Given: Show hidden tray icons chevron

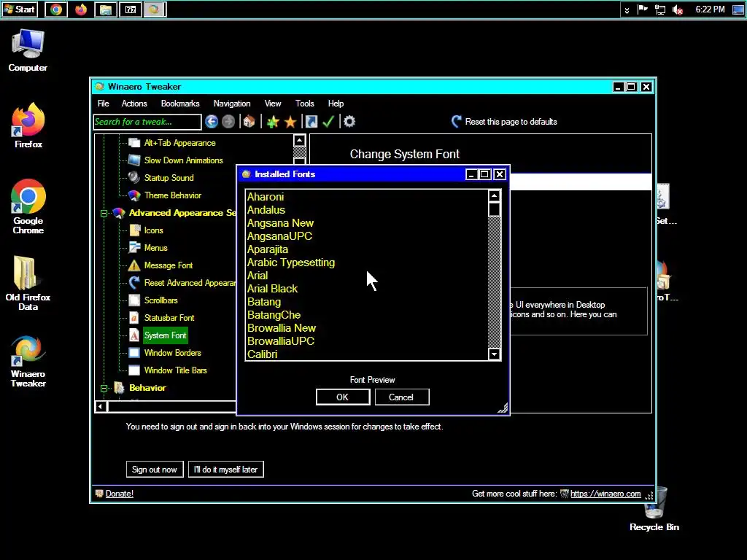Looking at the screenshot, I should [x=627, y=10].
